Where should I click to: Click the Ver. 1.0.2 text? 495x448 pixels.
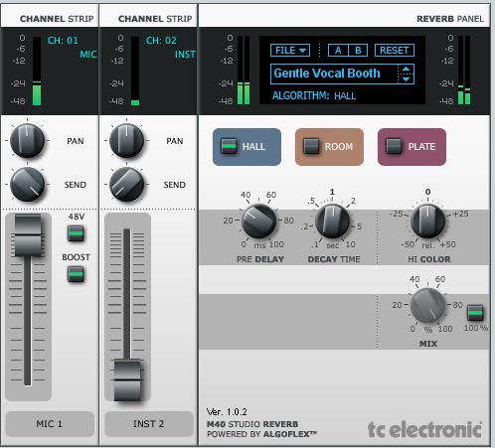pos(227,412)
